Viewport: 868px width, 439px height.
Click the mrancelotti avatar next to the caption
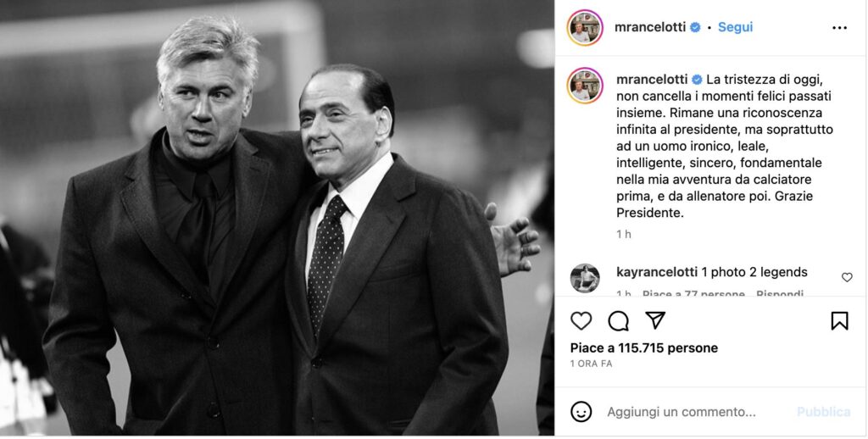tap(584, 86)
